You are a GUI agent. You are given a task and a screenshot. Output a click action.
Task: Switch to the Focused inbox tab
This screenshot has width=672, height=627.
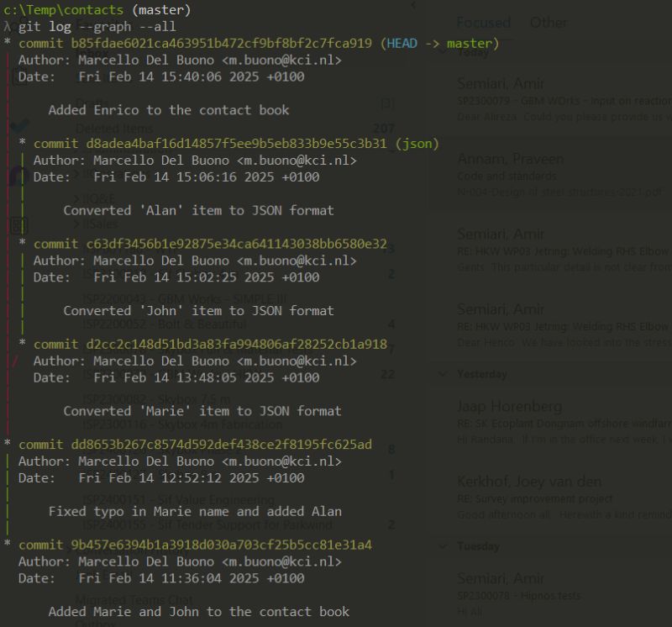coord(484,23)
